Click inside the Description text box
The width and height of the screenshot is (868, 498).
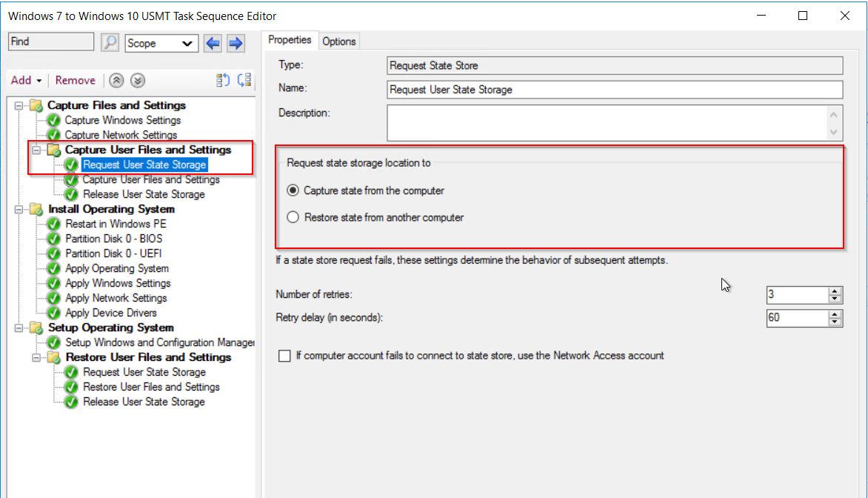(x=606, y=122)
